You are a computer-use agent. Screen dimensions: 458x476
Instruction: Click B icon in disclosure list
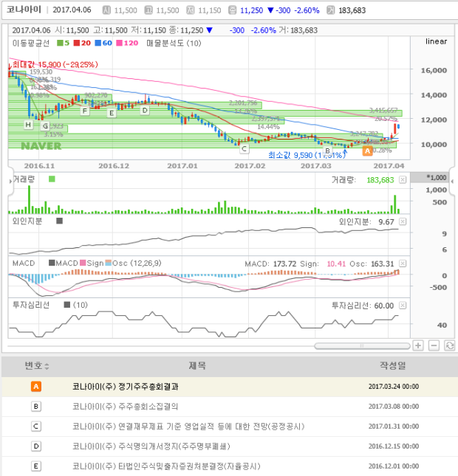click(36, 407)
